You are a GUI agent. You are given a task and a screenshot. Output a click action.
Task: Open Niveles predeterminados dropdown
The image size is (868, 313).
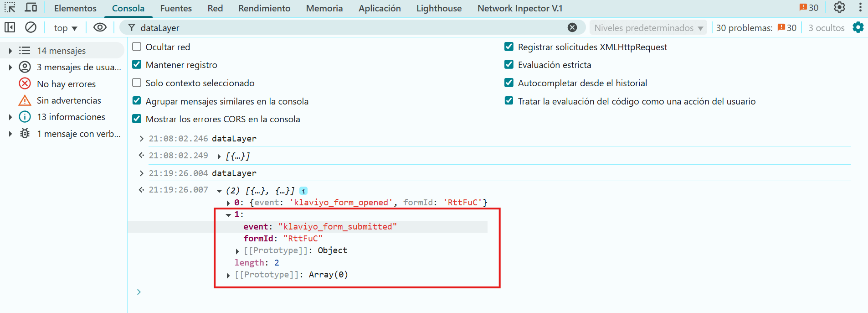tap(648, 28)
